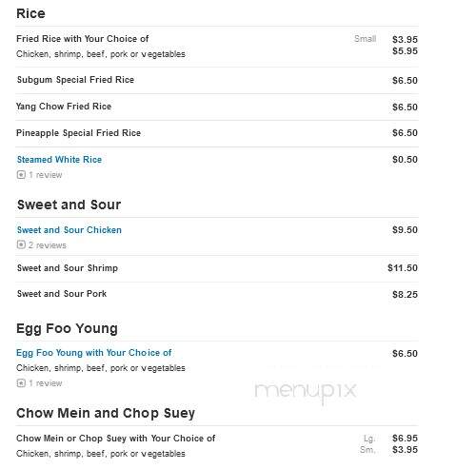
Task: Click Fried Rice with Your Choice of item
Action: pyautogui.click(x=83, y=39)
